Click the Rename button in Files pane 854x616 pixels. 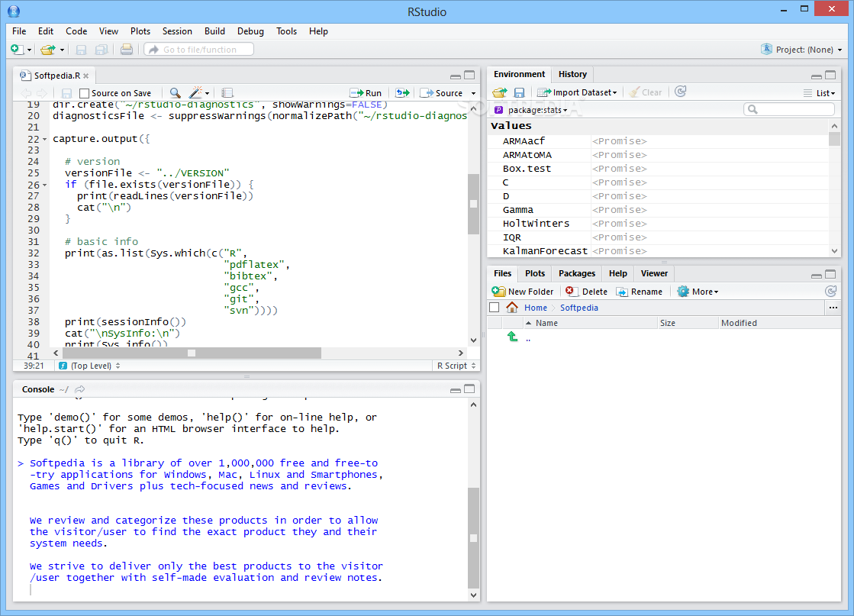(x=640, y=292)
